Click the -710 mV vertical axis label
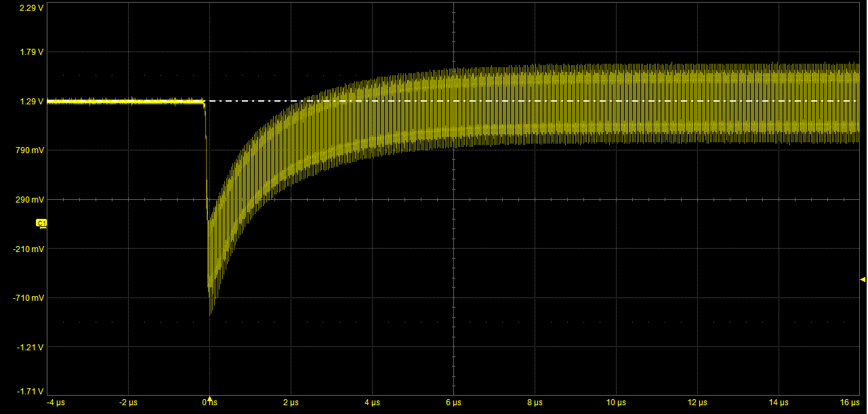The width and height of the screenshot is (868, 414). click(28, 298)
